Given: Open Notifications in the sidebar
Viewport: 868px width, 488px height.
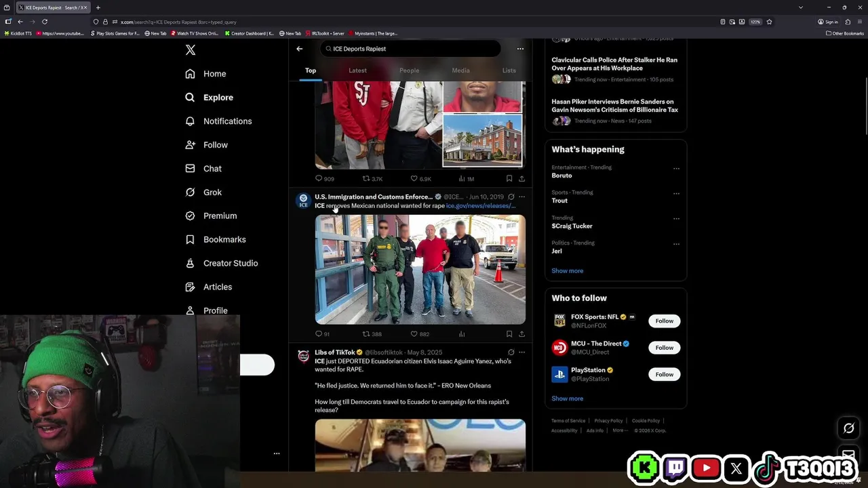Looking at the screenshot, I should (218, 121).
